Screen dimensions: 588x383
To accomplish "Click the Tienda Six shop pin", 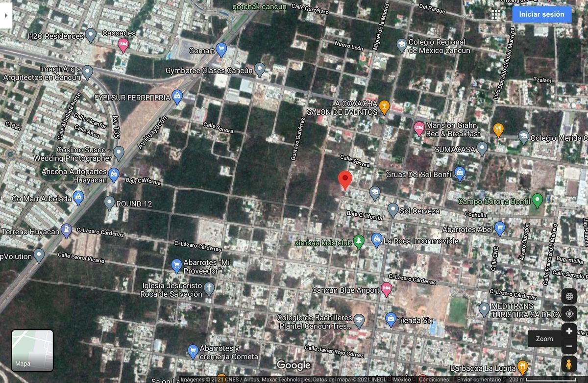I will tap(391, 320).
